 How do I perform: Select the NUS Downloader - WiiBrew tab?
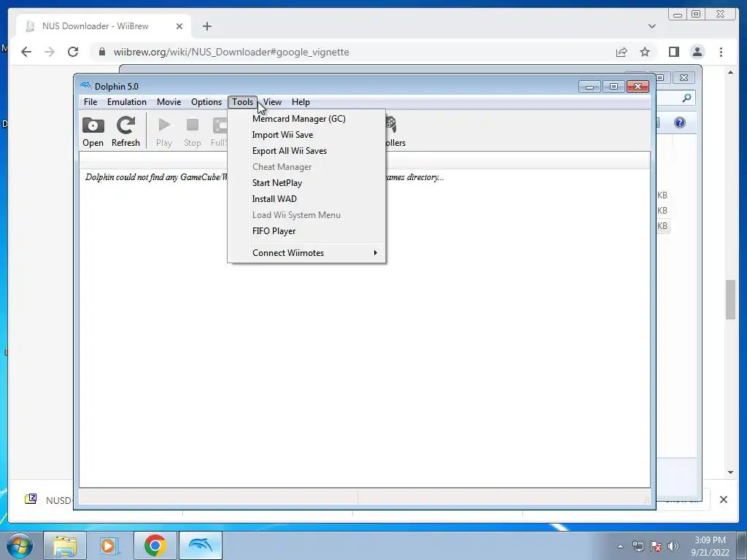(x=104, y=26)
